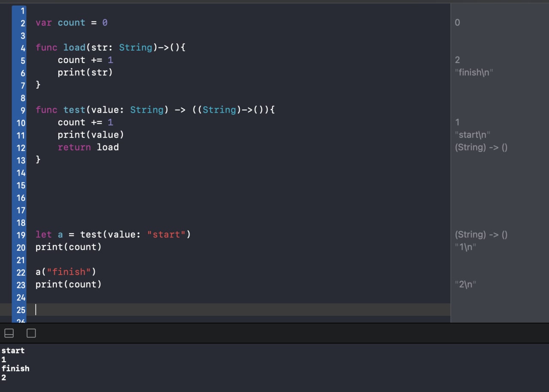Viewport: 549px width, 392px height.
Task: Click the a("finish") call on line 22
Action: coord(66,272)
